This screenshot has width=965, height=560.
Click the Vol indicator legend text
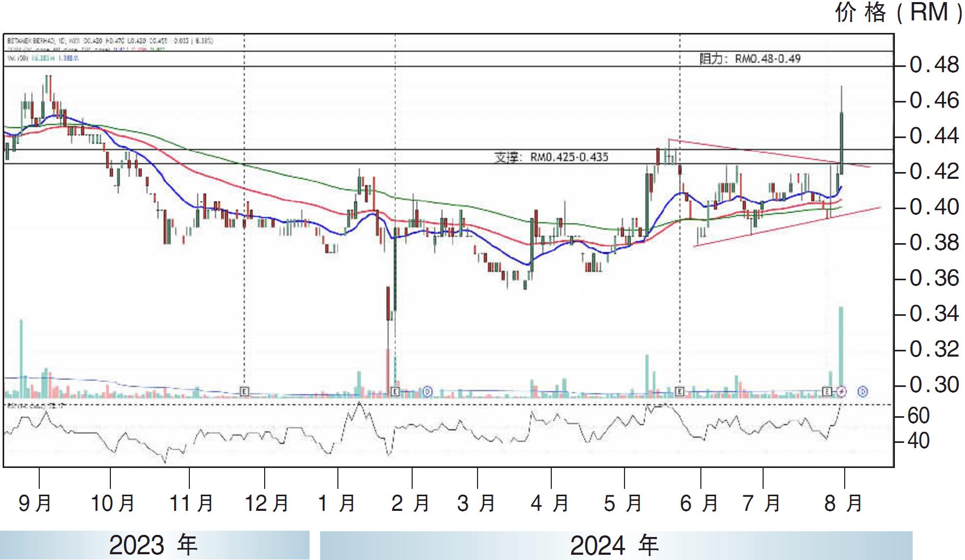pyautogui.click(x=42, y=58)
